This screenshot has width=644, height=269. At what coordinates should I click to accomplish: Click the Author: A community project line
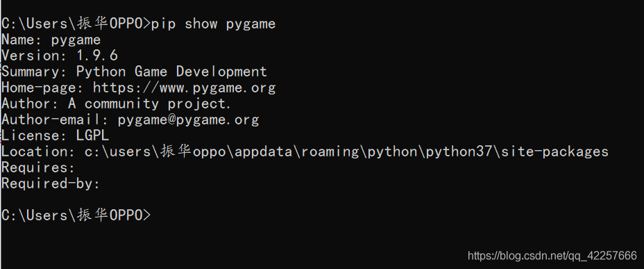tap(116, 104)
